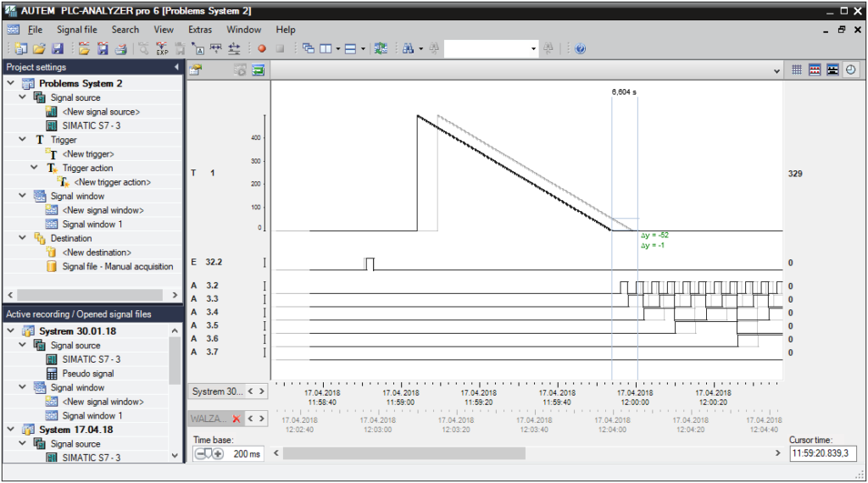Shift Systrem 30 time axis left
The width and height of the screenshot is (868, 483).
coord(250,391)
